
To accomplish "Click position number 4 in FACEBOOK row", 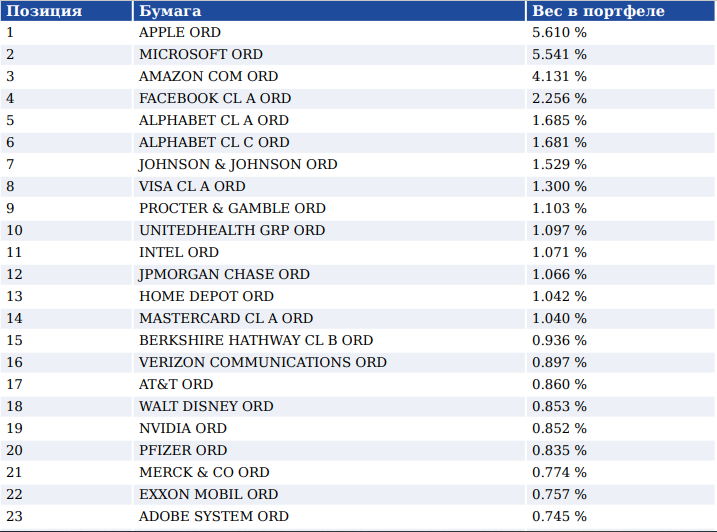I will click(x=10, y=98).
